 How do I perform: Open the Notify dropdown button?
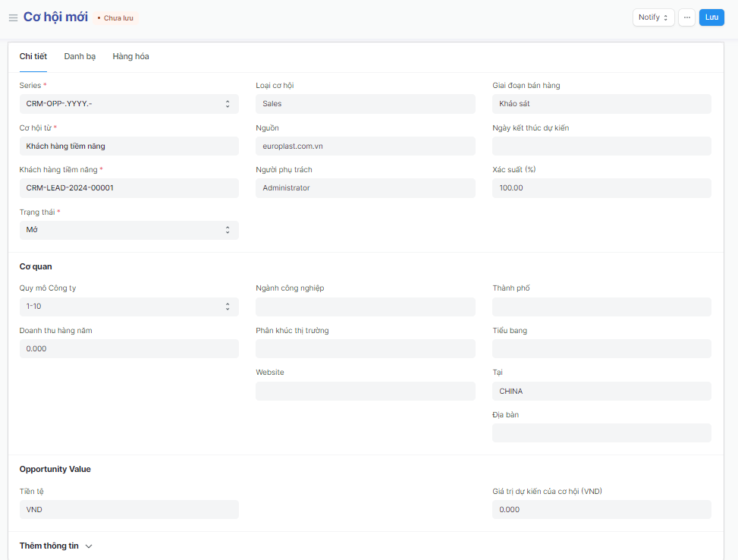coord(653,17)
